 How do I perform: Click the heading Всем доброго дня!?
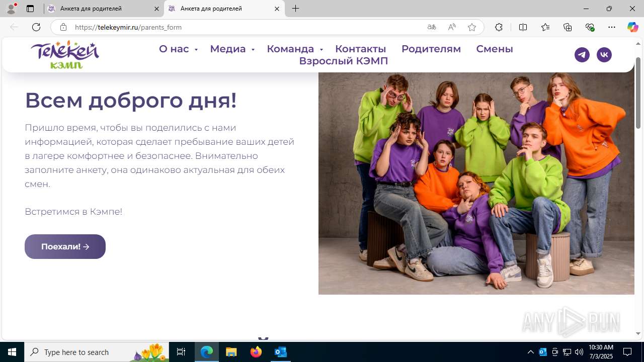click(x=131, y=100)
